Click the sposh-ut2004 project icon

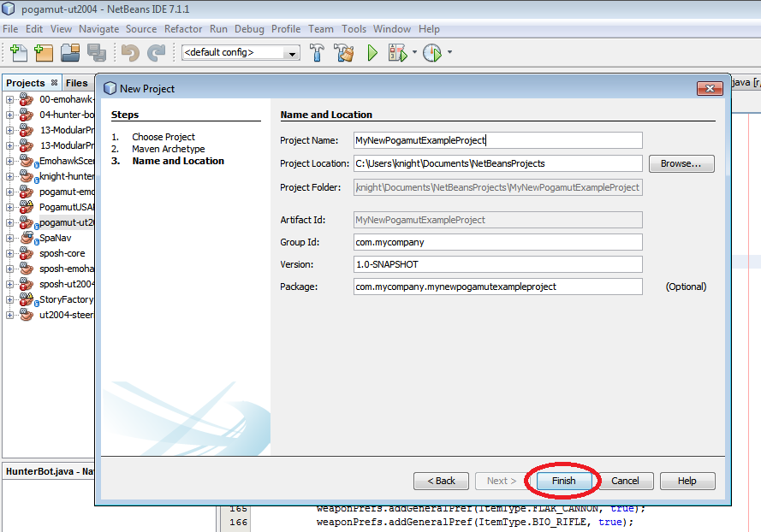coord(27,284)
